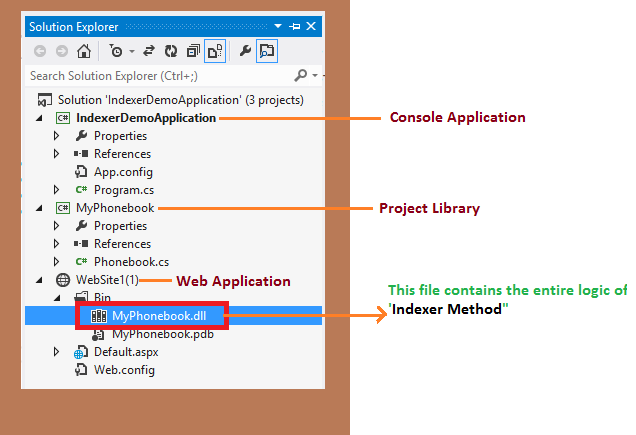Open Solution Explorer window position dropdown
This screenshot has height=435, width=636.
pyautogui.click(x=278, y=26)
